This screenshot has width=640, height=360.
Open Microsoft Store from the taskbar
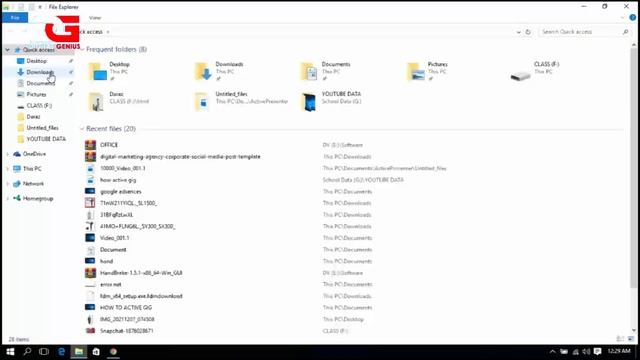[x=96, y=352]
